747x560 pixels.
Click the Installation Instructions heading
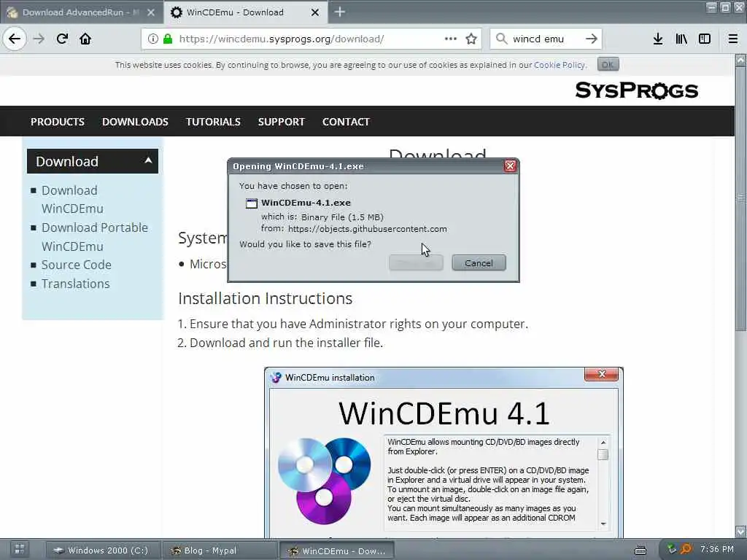pos(266,298)
